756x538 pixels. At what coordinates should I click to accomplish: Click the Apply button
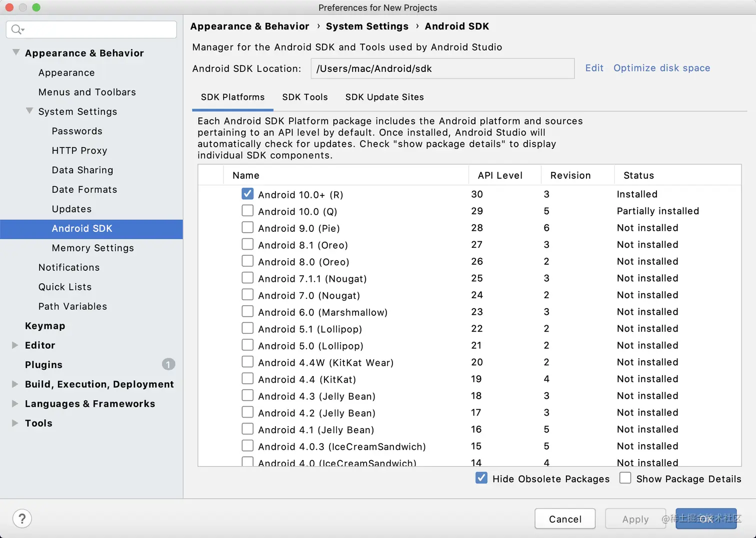point(635,519)
